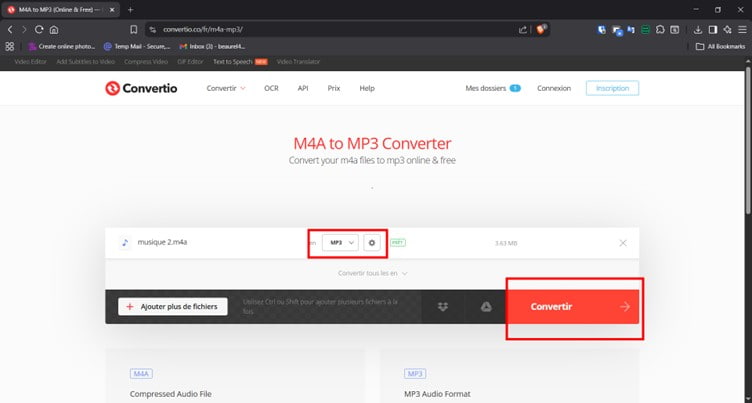The image size is (752, 403).
Task: Open Mes dossiers link
Action: (493, 88)
